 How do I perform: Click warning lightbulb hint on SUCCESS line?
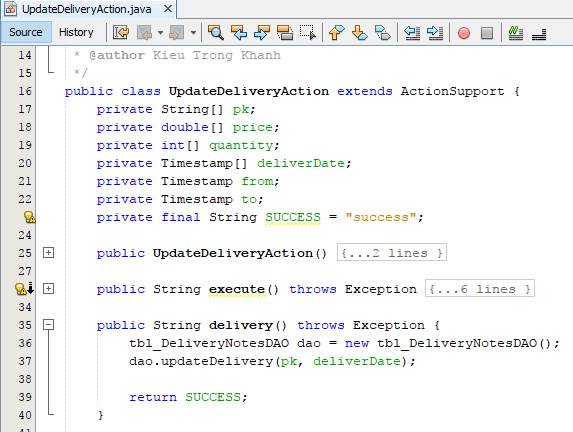29,217
